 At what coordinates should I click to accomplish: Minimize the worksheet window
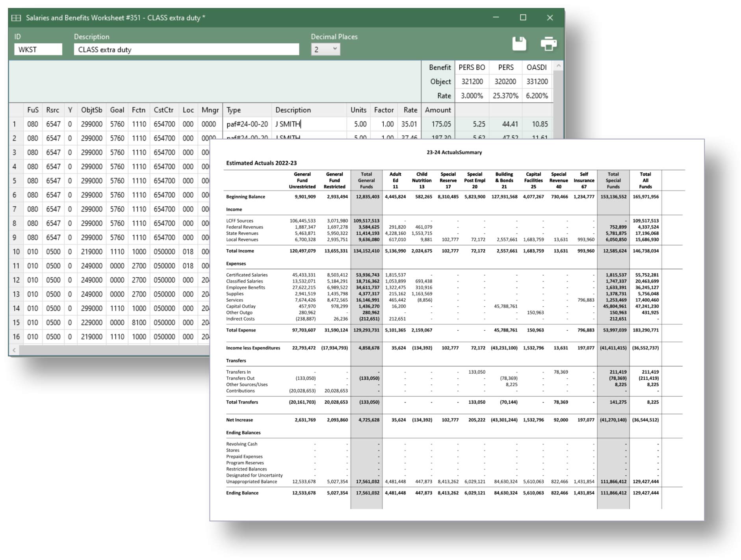(x=496, y=18)
